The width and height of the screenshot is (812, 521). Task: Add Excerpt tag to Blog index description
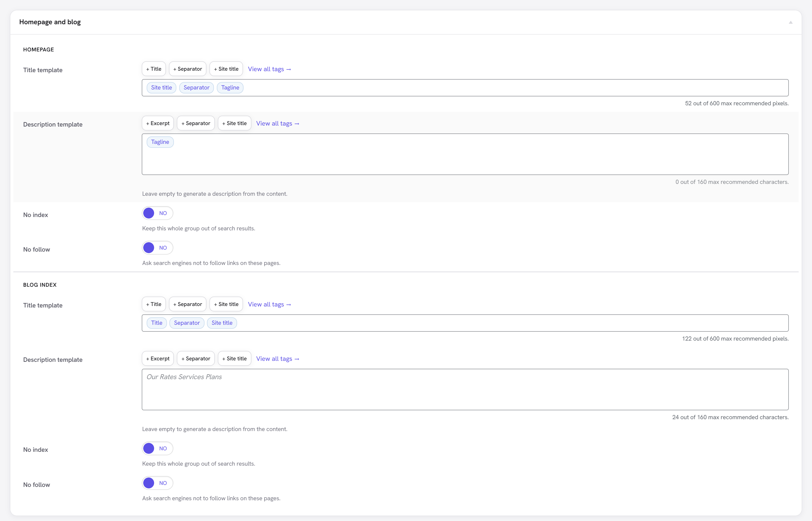click(x=158, y=359)
